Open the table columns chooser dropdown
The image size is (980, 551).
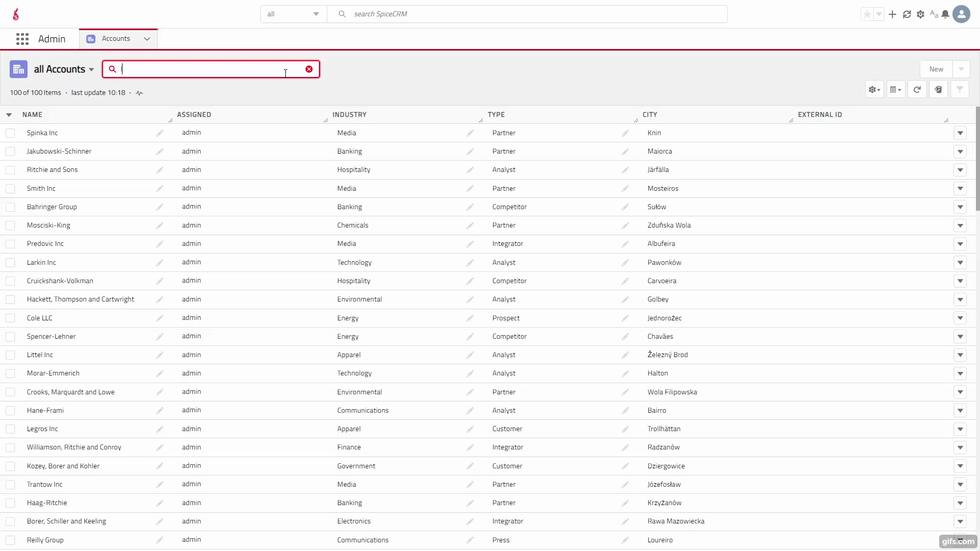(x=895, y=90)
